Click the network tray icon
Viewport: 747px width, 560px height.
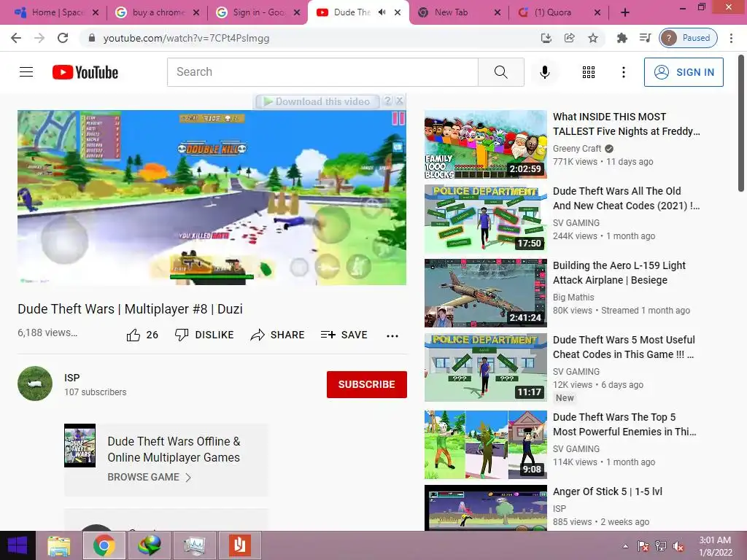[x=661, y=545]
